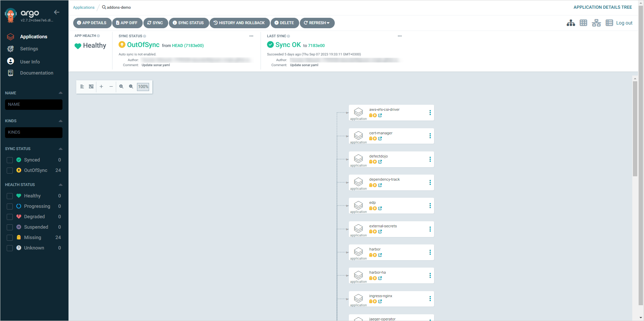Click the APP DETAILS button
This screenshot has width=644, height=321.
tap(92, 23)
